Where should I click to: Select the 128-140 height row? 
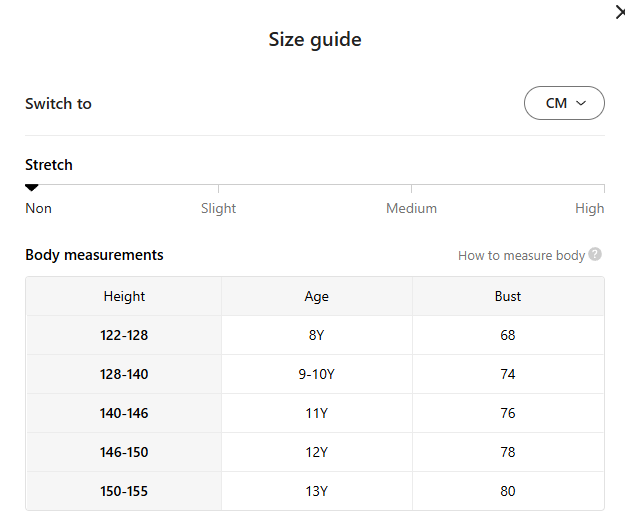pos(124,374)
